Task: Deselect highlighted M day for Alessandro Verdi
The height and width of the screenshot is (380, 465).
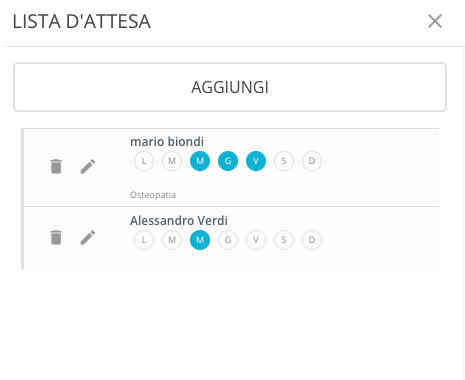Action: coord(200,240)
